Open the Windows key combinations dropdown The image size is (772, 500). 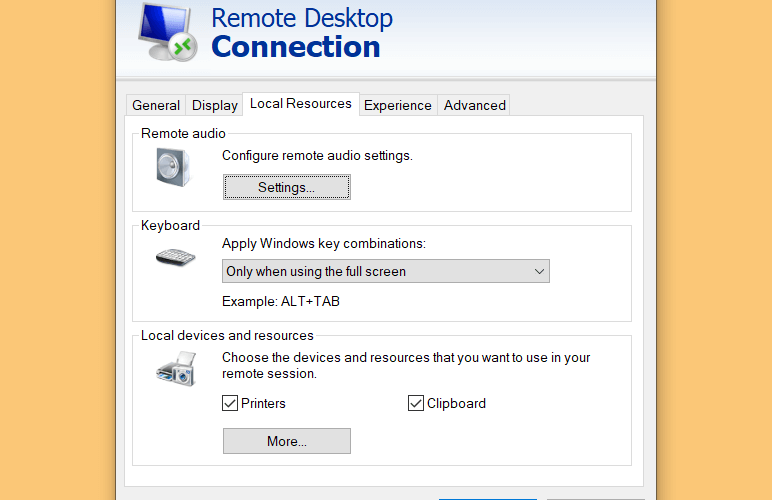(386, 271)
